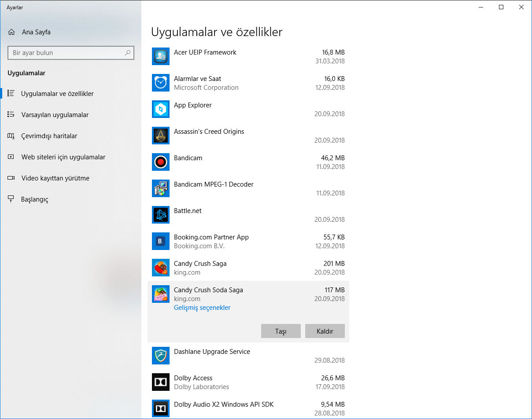This screenshot has height=419, width=532.
Task: Click the Dolby Audio X2 Windows API SDK icon
Action: click(161, 408)
